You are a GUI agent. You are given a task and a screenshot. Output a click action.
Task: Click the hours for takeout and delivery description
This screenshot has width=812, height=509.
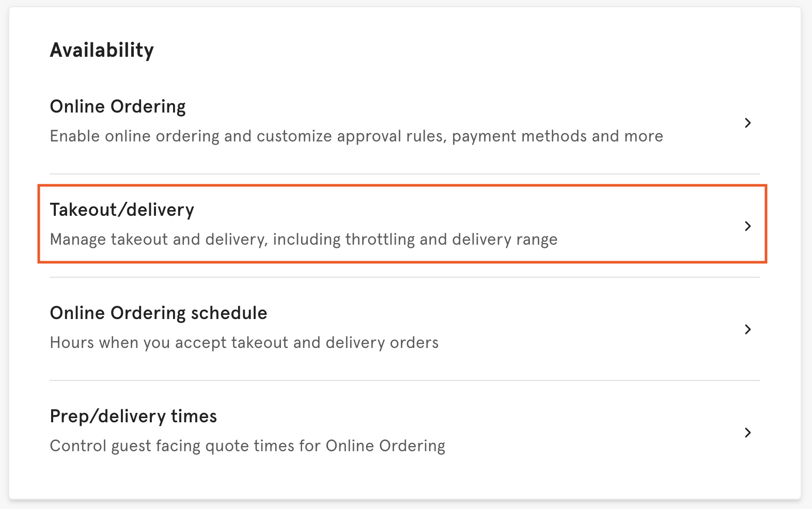(244, 342)
